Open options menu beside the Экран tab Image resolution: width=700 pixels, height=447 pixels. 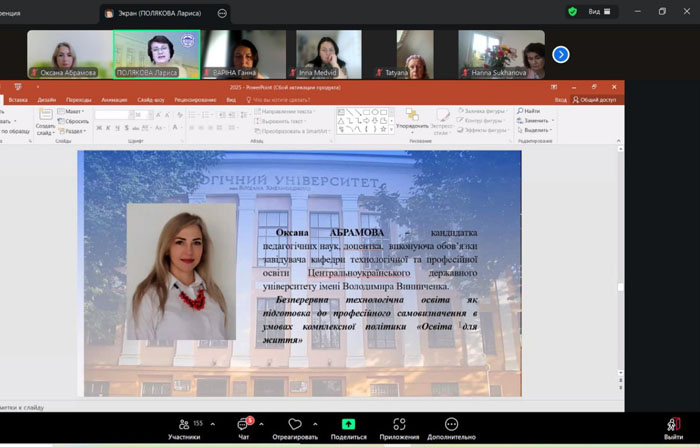point(222,13)
